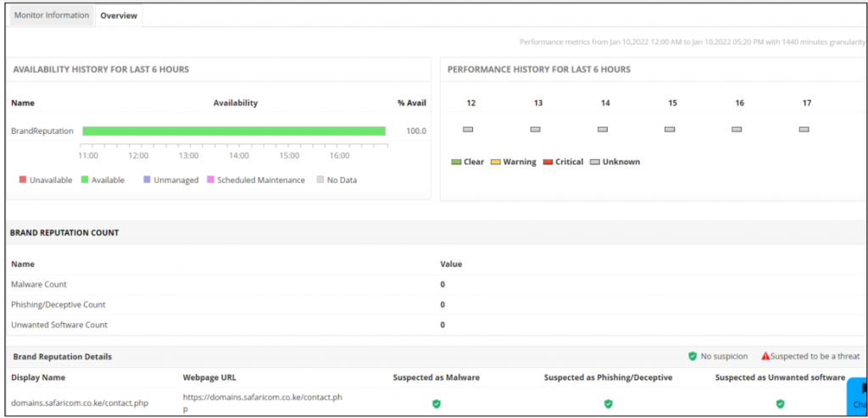Open the https://domains.safaricom.co.ke/contact.php webpage URL

tap(263, 404)
